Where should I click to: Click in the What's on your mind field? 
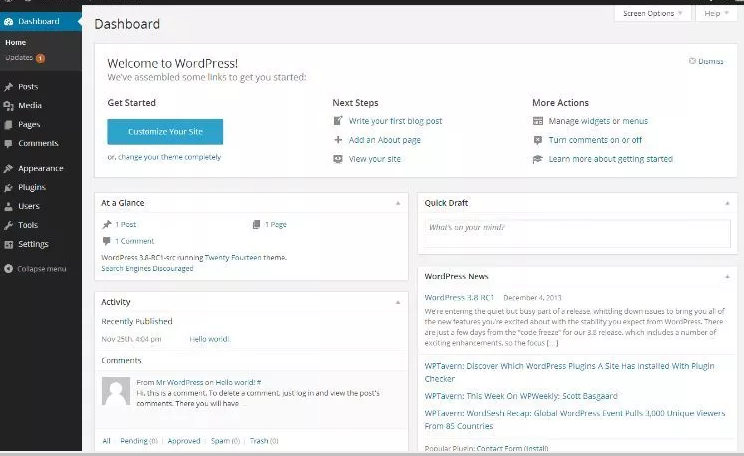click(x=577, y=233)
